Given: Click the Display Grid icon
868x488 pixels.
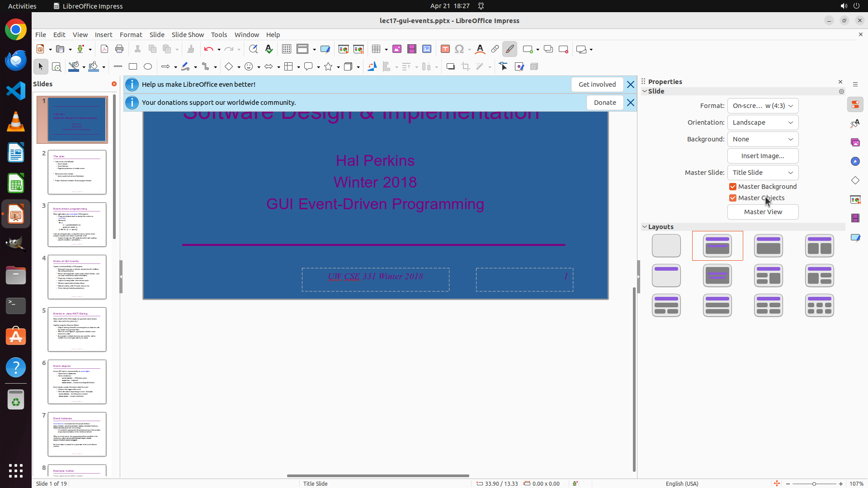Looking at the screenshot, I should [287, 49].
